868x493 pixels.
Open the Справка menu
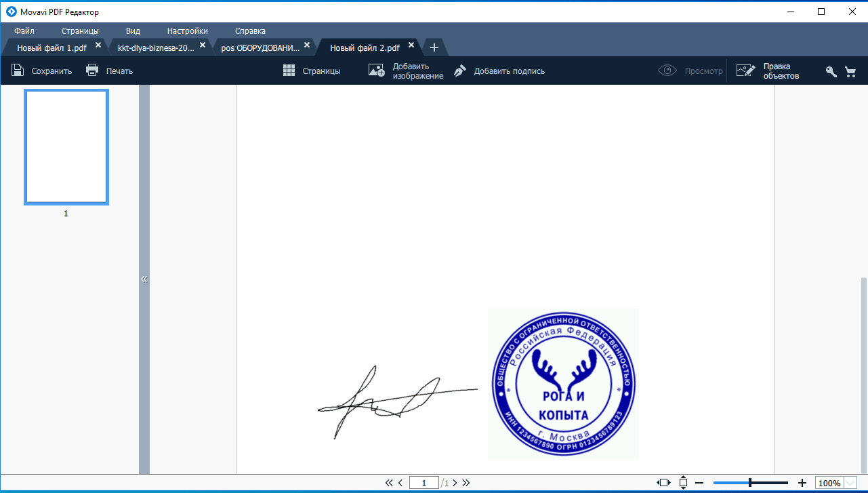click(250, 31)
